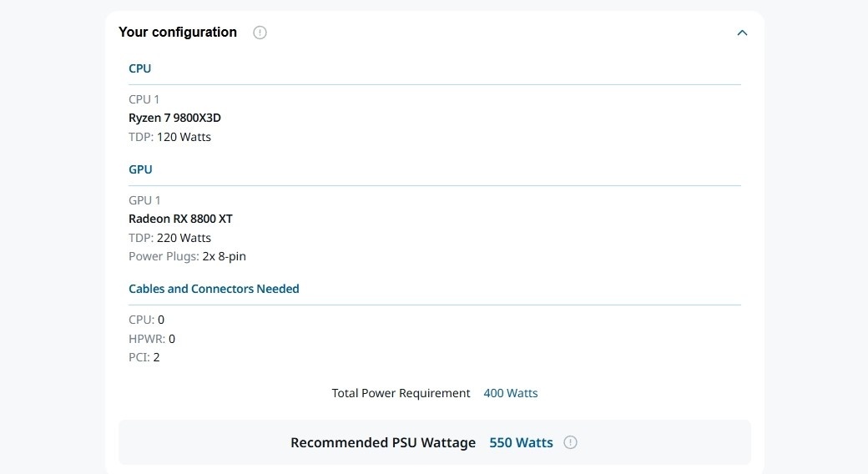Click the Total Power Requirement label
The image size is (868, 474).
[x=401, y=393]
